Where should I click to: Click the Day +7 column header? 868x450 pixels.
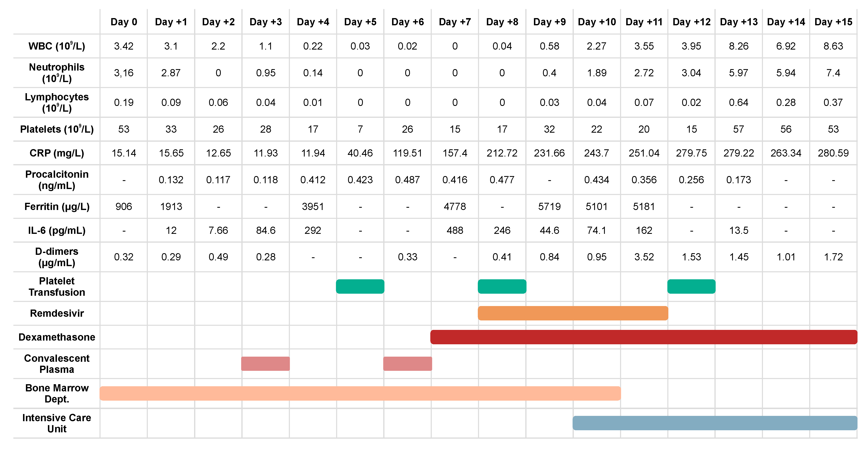(455, 22)
